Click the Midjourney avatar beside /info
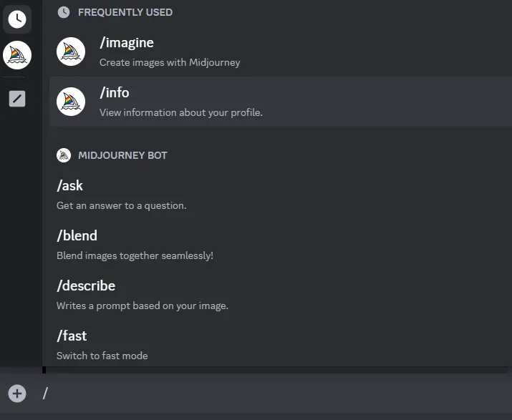 click(71, 102)
